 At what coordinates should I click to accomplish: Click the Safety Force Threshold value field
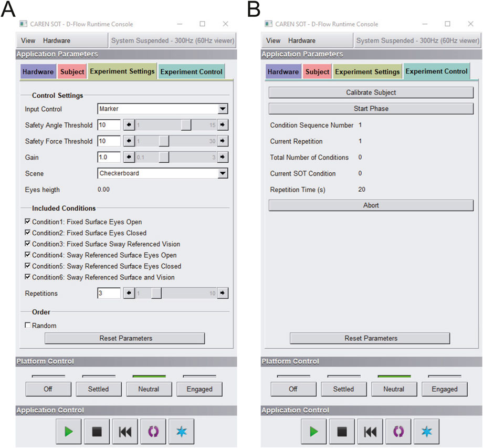(109, 141)
